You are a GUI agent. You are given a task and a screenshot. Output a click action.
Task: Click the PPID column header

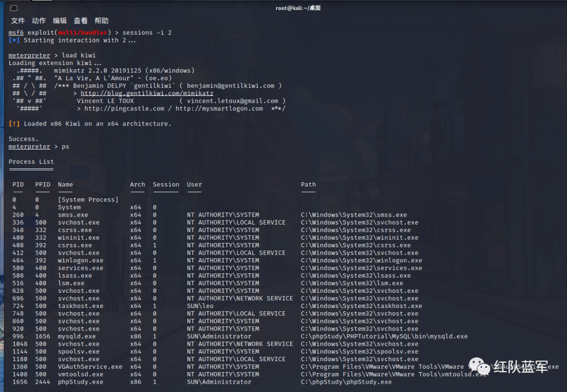coord(43,184)
